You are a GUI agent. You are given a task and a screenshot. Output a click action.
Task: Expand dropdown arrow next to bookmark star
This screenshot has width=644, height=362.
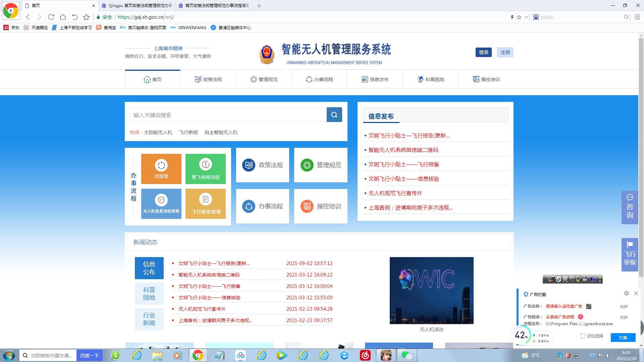coord(526,17)
